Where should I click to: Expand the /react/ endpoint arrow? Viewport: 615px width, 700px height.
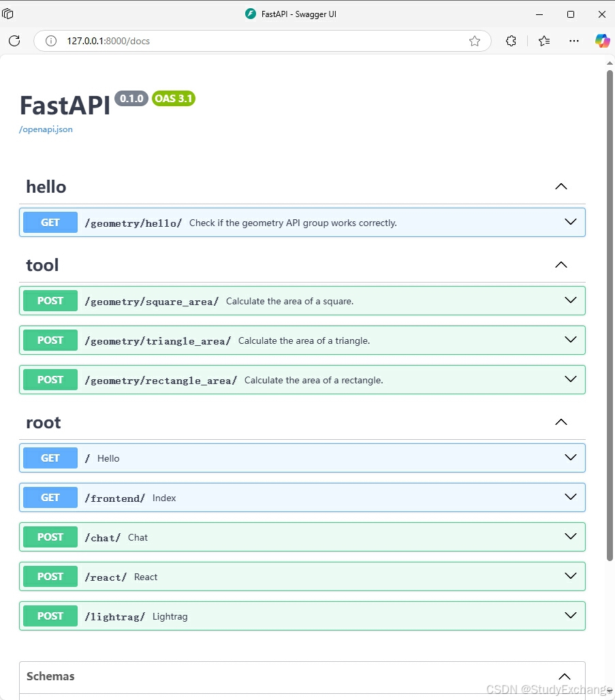pyautogui.click(x=570, y=576)
